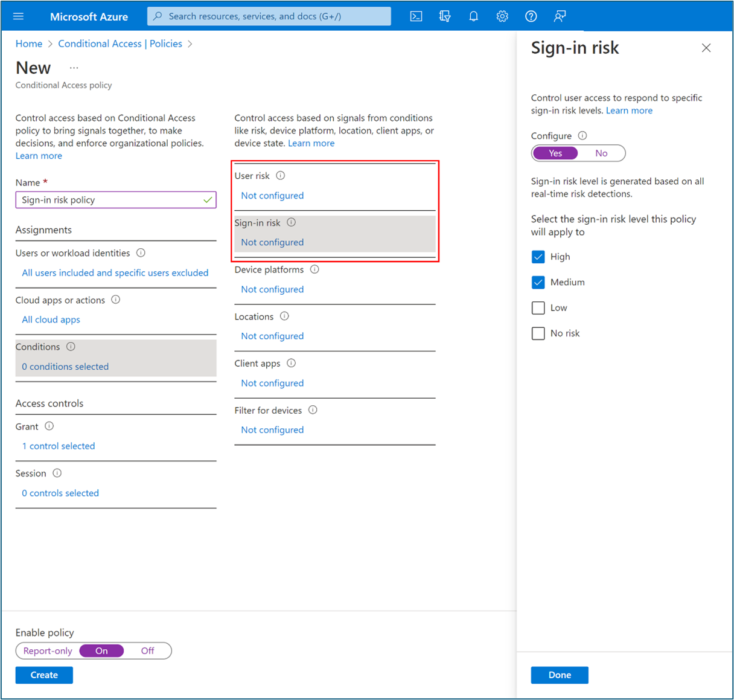Click info icon beside Users or workload identities
Image resolution: width=734 pixels, height=700 pixels.
[141, 252]
